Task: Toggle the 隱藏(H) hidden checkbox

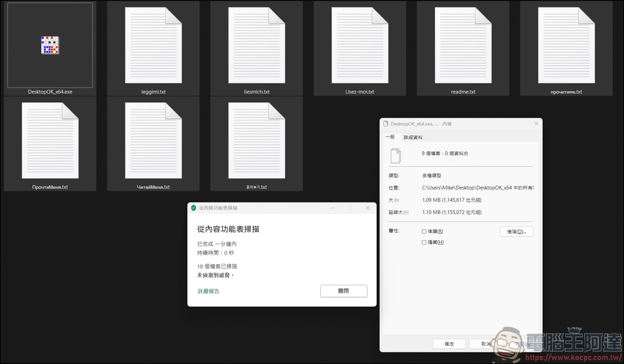Action: point(424,242)
